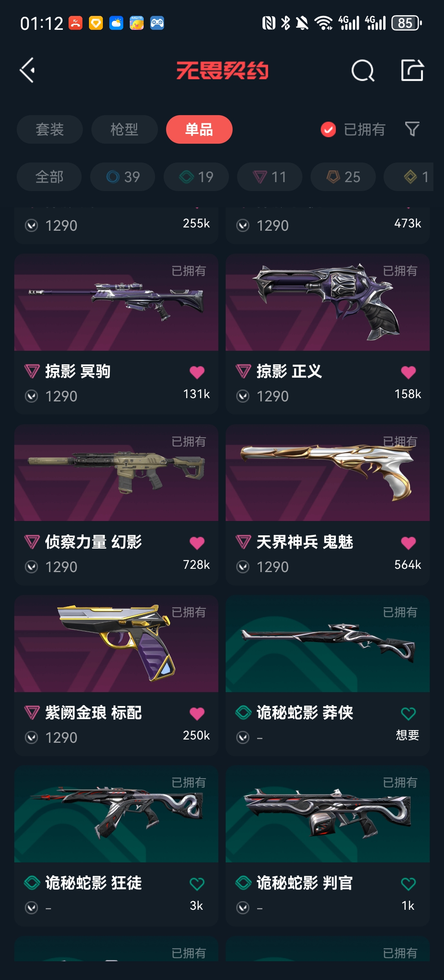
Task: Filter by pink triangle tier 11
Action: tap(269, 177)
